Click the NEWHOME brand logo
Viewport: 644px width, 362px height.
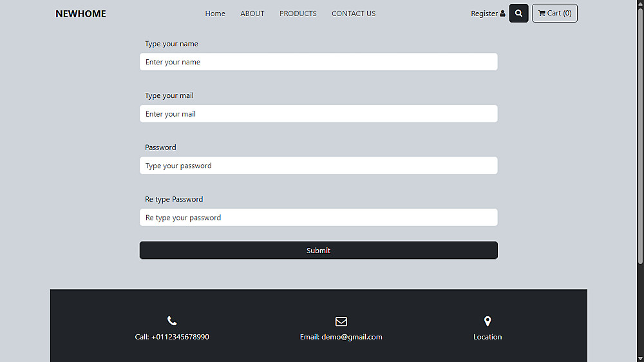pyautogui.click(x=80, y=14)
